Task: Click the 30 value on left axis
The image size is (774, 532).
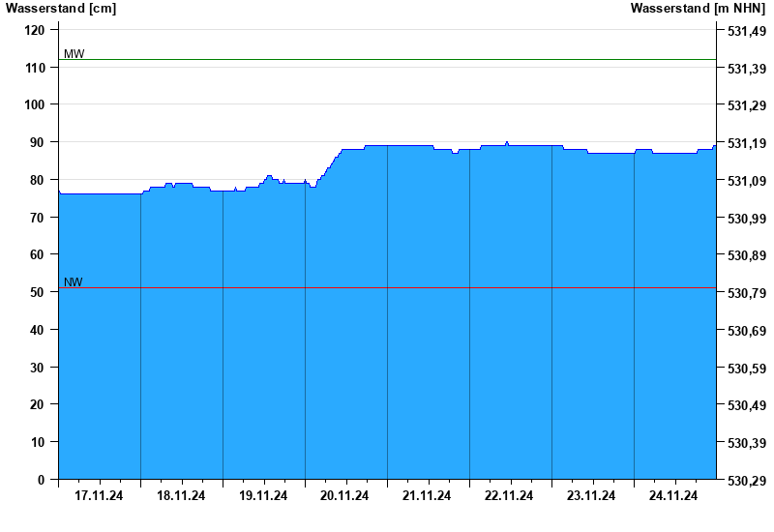Action: (x=38, y=368)
